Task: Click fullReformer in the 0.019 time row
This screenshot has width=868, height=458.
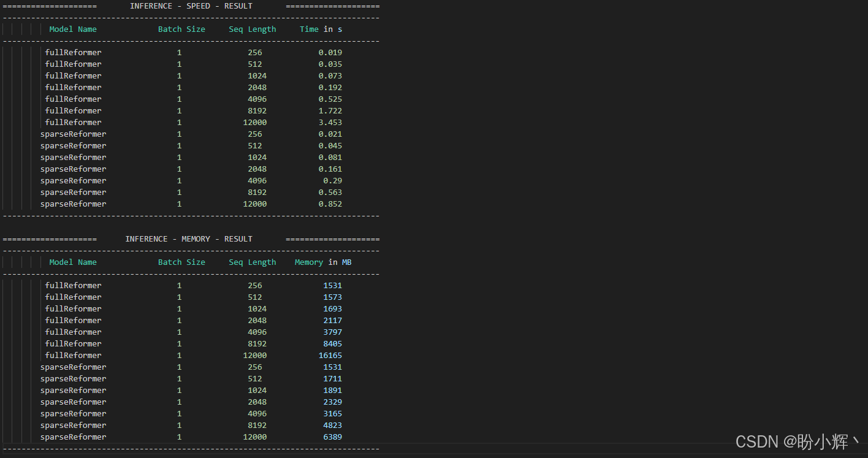Action: click(x=74, y=53)
